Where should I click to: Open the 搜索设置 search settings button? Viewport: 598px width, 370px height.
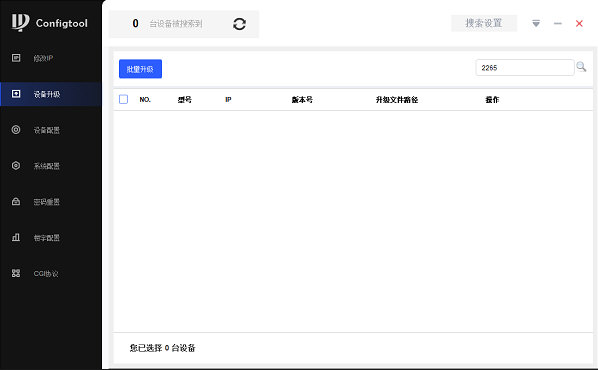tap(484, 23)
